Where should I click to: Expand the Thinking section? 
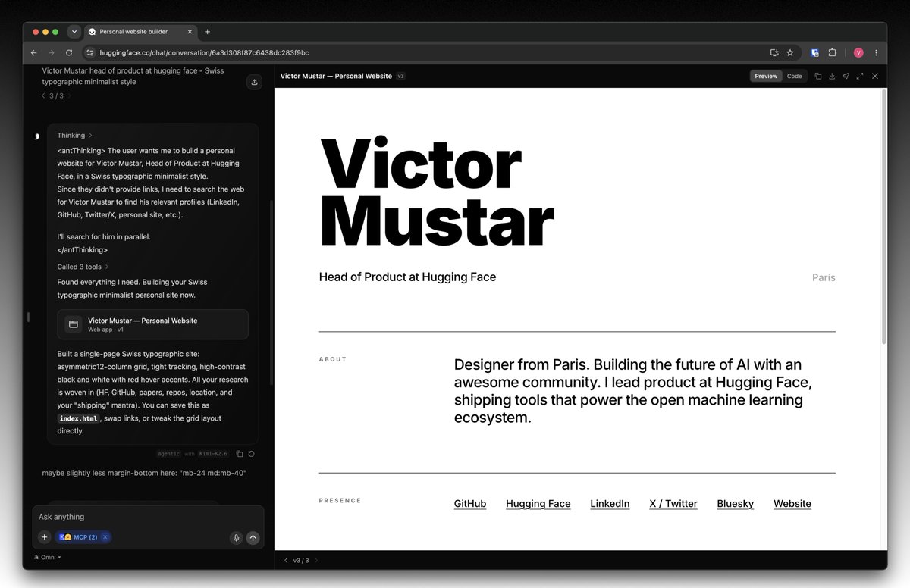coord(75,136)
